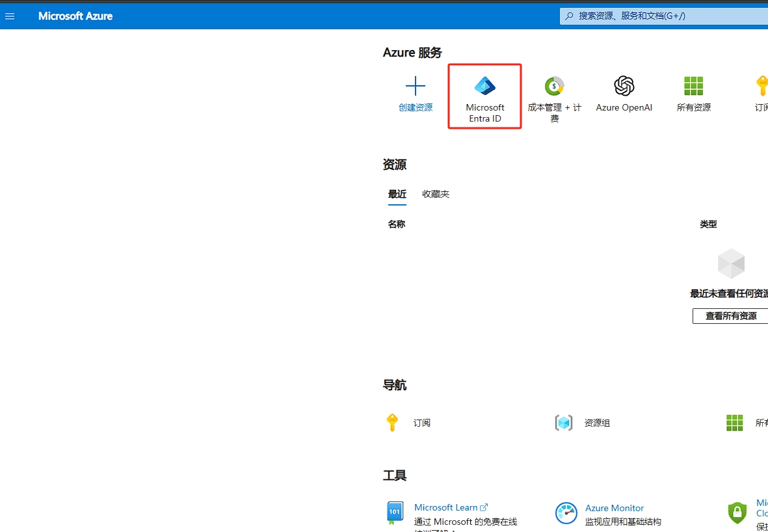
Task: Click the plus icon for 创建资源
Action: click(416, 86)
